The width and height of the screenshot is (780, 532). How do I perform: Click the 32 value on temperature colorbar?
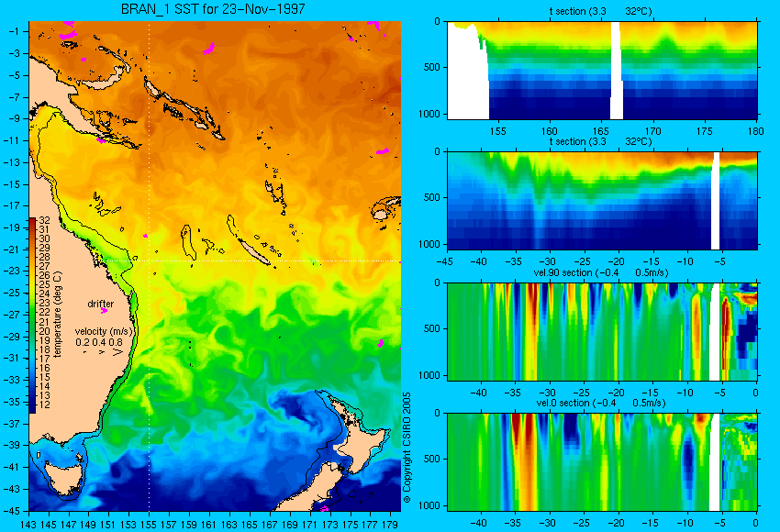tap(44, 220)
